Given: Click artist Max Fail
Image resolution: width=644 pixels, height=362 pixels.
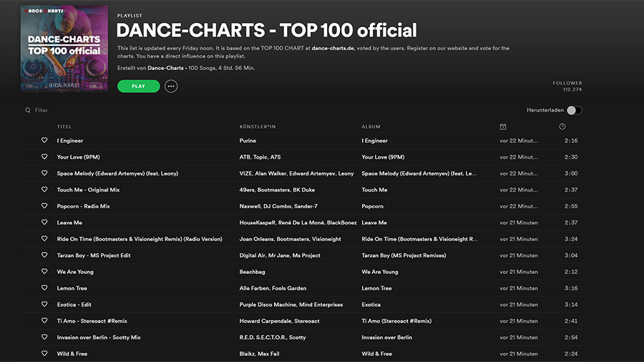Looking at the screenshot, I should tap(268, 354).
